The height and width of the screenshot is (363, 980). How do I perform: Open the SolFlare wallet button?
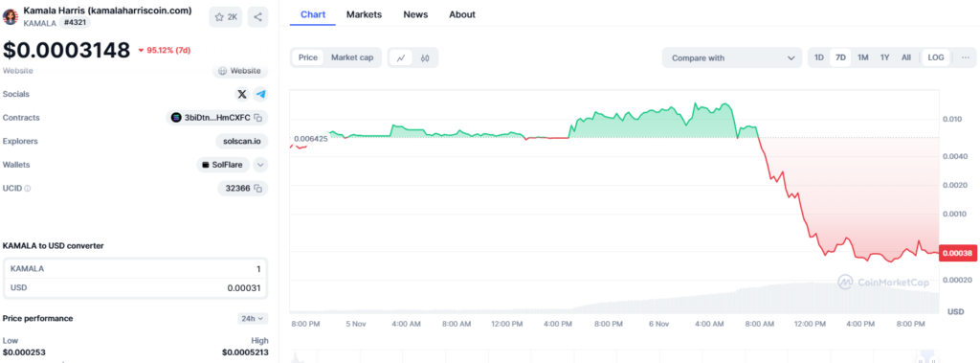[223, 166]
